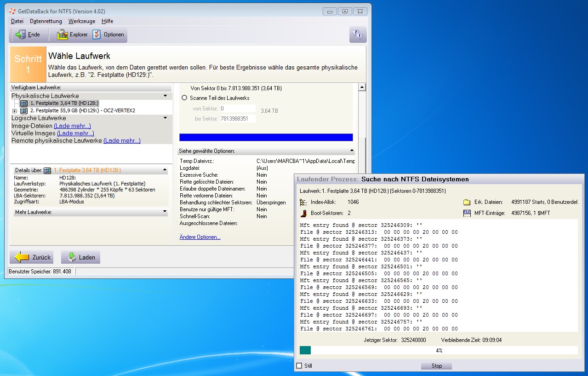Click Lade mehr for Remote physikalische Laufwerke
588x376 pixels.
[122, 140]
